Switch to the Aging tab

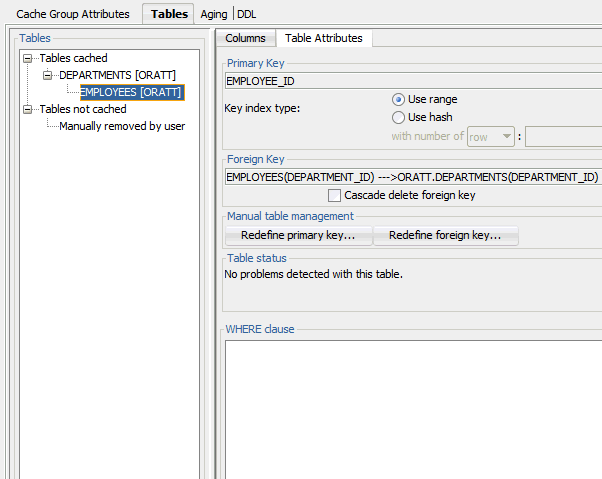click(x=214, y=14)
